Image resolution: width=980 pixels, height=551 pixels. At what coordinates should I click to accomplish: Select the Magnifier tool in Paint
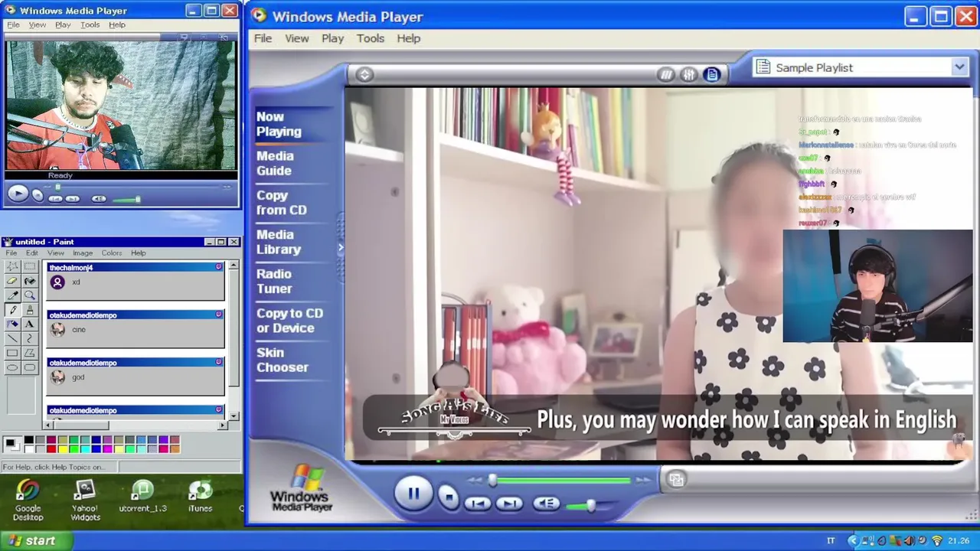pyautogui.click(x=29, y=295)
